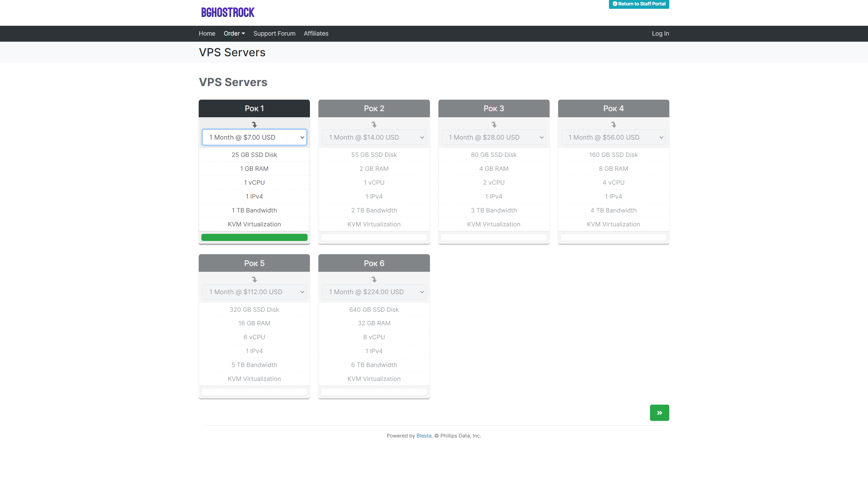
Task: Click the arrow icon under Рок 5
Action: click(254, 280)
